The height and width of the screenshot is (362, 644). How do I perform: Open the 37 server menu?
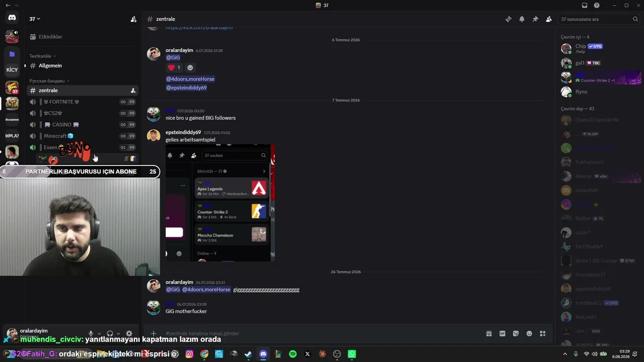point(35,19)
